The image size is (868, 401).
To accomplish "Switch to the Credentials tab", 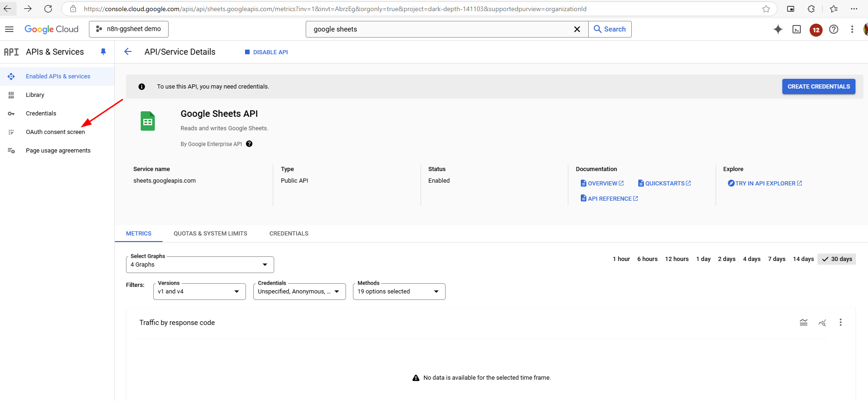I will (289, 234).
